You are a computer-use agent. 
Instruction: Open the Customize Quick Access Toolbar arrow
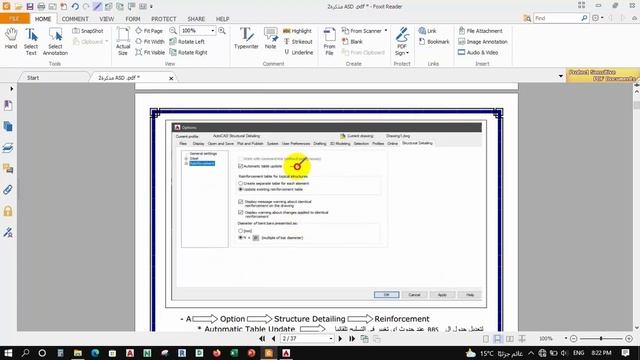[151, 7]
